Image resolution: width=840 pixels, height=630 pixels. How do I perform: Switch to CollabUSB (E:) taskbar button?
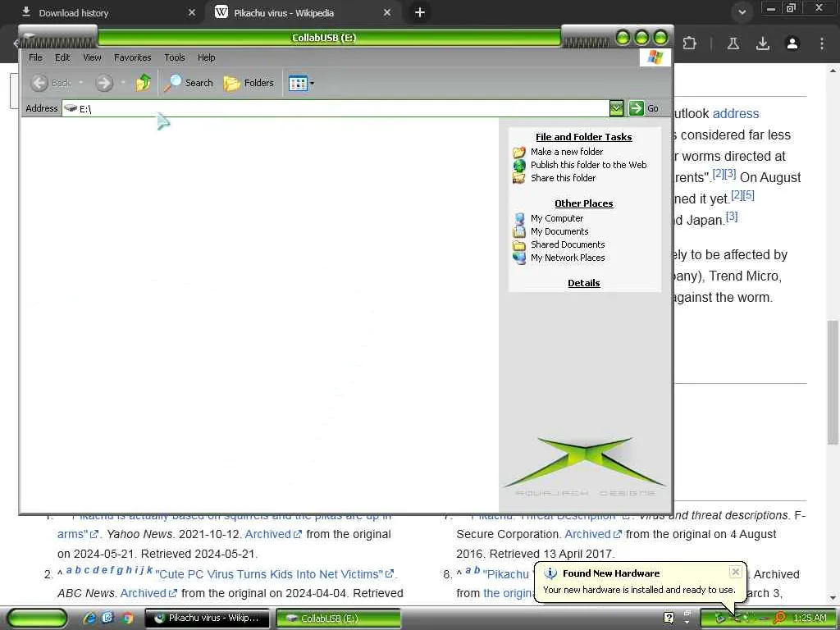click(339, 619)
